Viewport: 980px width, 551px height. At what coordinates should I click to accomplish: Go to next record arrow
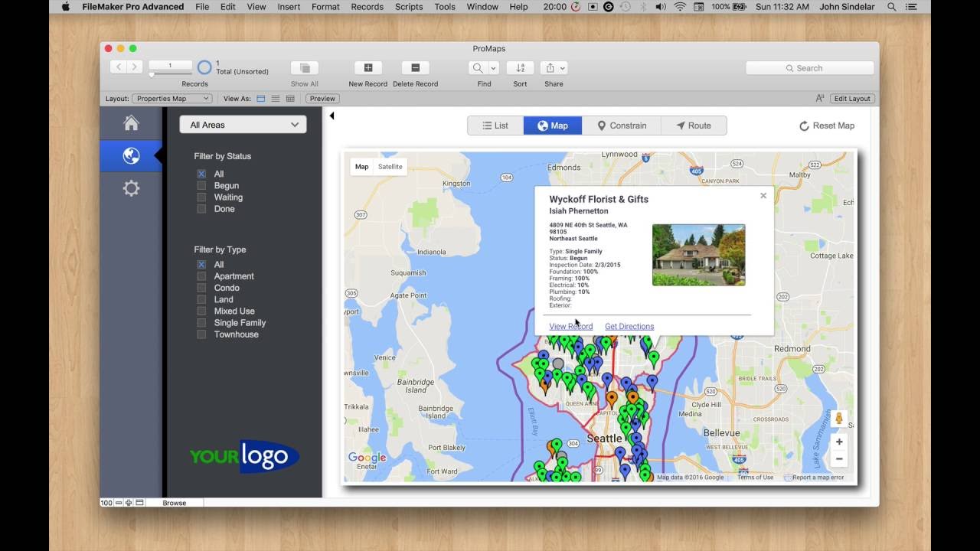(x=135, y=67)
